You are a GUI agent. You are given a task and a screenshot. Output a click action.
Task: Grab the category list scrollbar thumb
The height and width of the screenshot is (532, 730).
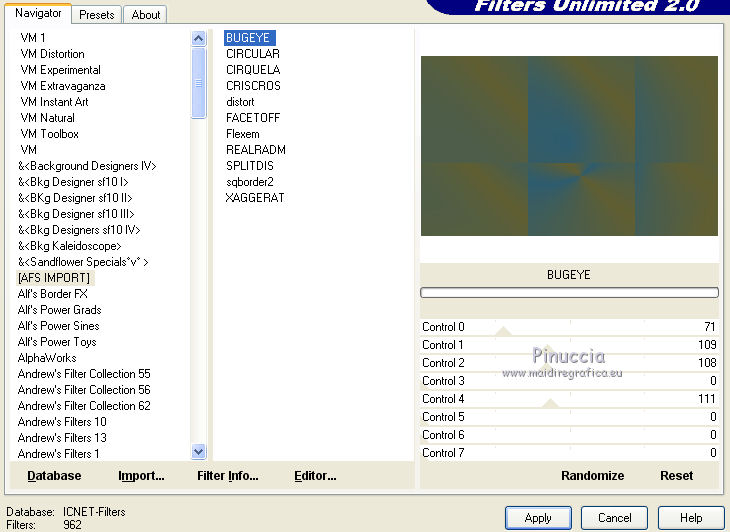pyautogui.click(x=198, y=83)
